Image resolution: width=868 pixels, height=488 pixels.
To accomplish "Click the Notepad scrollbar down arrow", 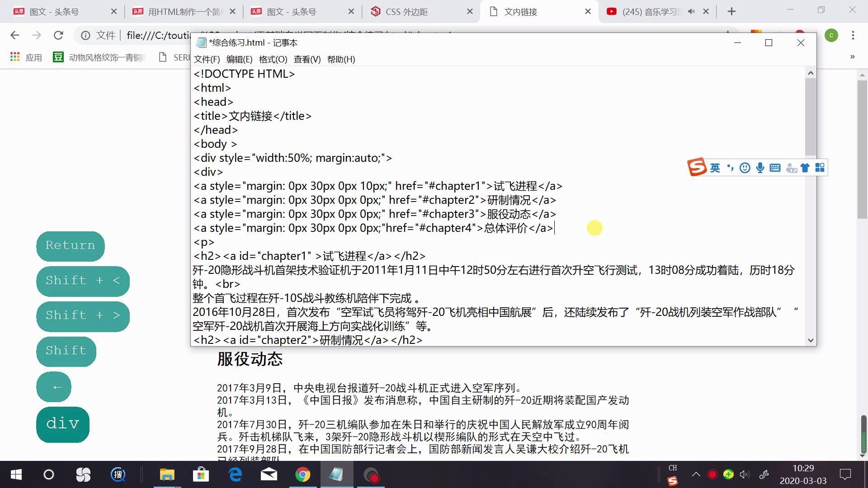I will click(x=811, y=340).
